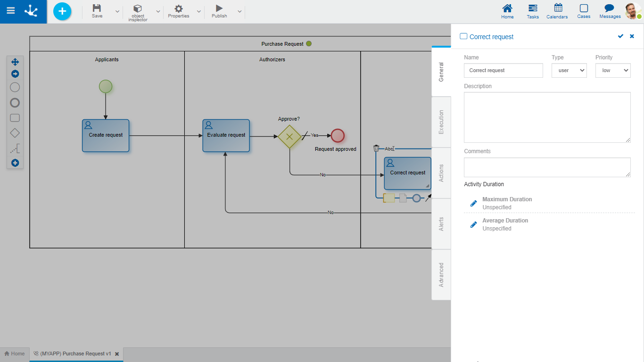The width and height of the screenshot is (644, 362).
Task: Click the Name input field
Action: tap(503, 71)
